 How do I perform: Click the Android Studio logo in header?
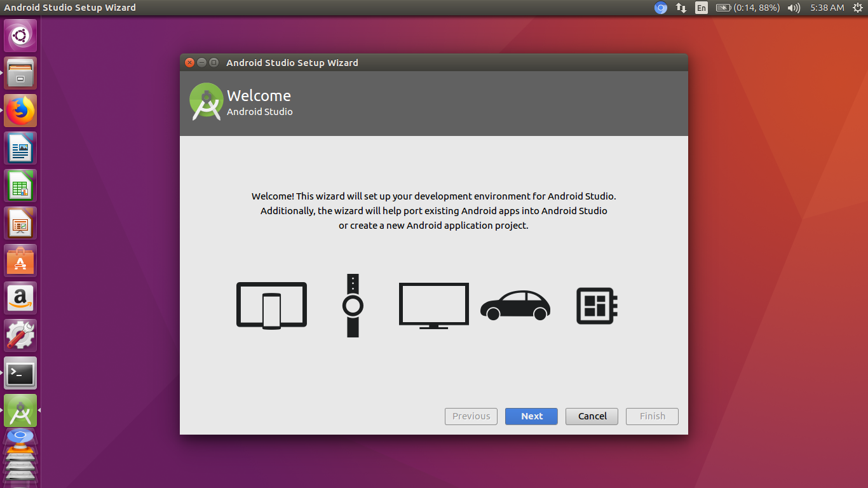pyautogui.click(x=207, y=102)
